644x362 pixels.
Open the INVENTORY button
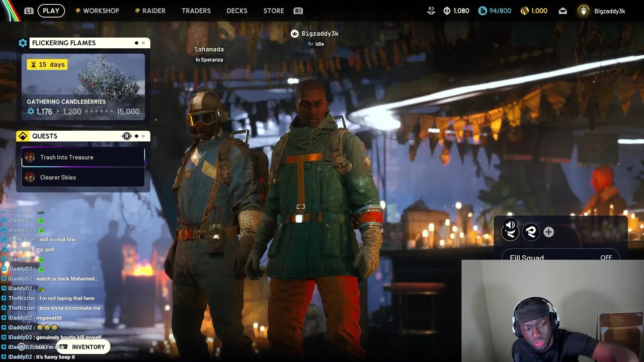coord(83,347)
